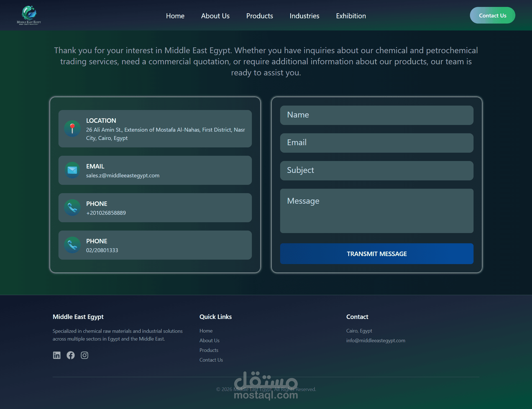Open the Industries navigation item
Screen dimensions: 532x409
click(x=305, y=16)
